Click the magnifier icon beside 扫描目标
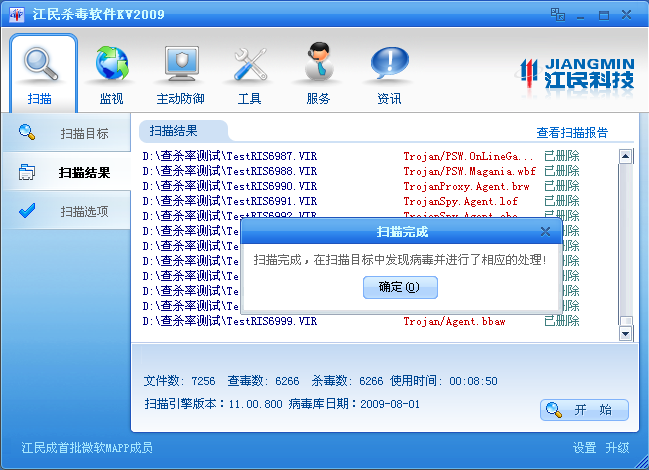 [27, 132]
